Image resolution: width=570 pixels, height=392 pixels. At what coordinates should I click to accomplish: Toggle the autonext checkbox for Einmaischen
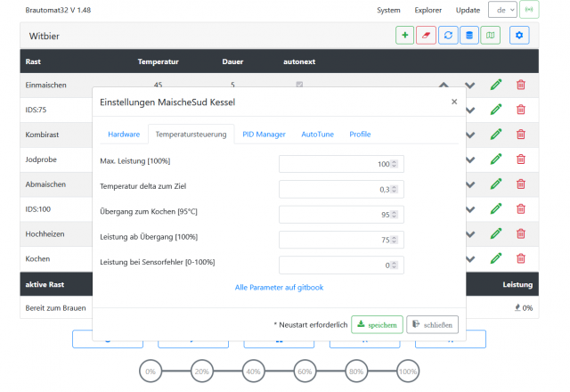pos(299,85)
